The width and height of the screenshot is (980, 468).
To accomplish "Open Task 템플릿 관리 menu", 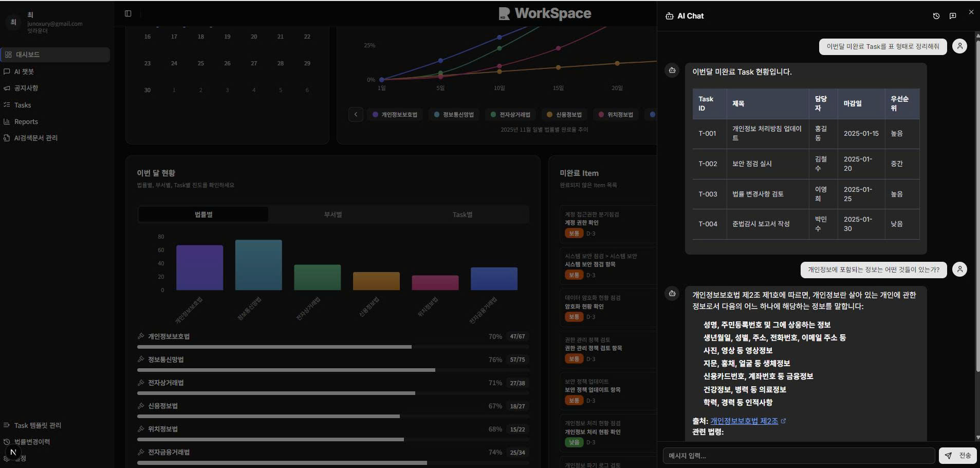I will [38, 425].
